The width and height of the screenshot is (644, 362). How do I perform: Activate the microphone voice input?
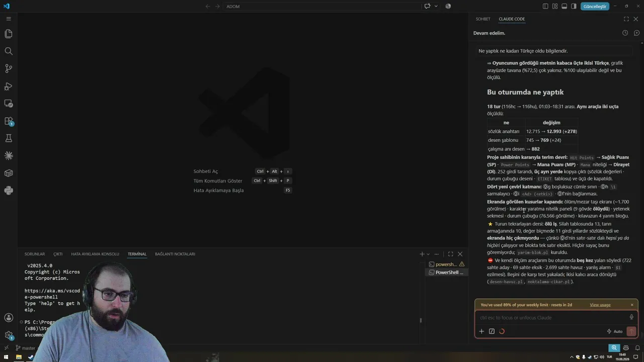[631, 317]
